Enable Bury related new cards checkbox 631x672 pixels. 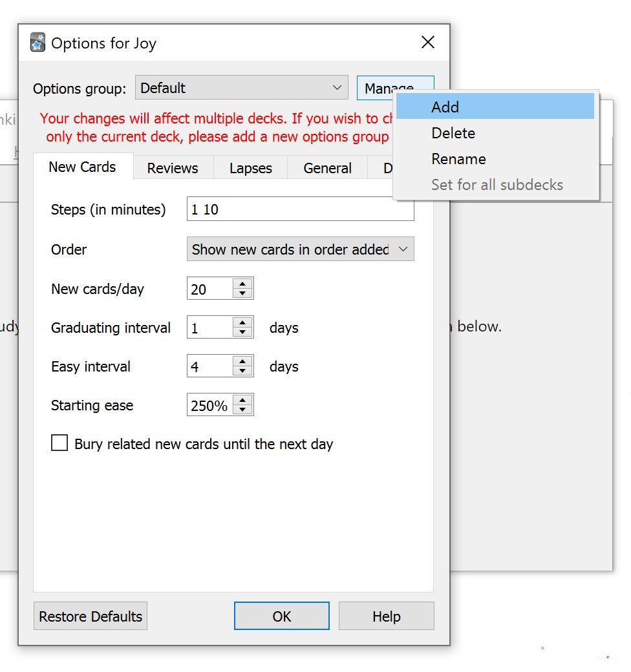coord(59,443)
